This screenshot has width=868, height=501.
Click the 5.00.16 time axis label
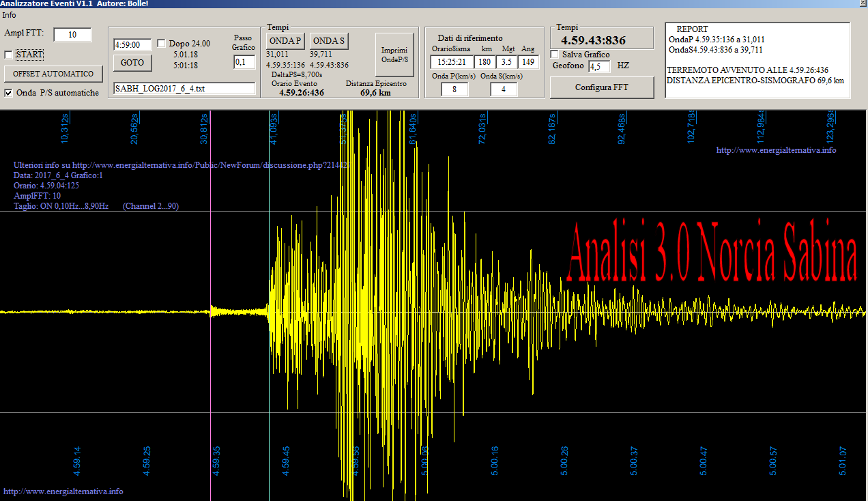495,461
